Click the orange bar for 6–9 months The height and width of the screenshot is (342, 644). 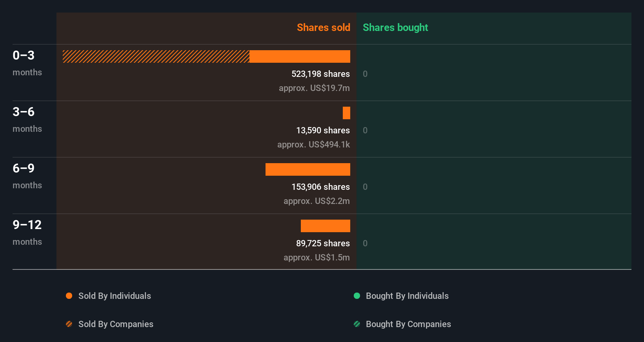pos(308,169)
